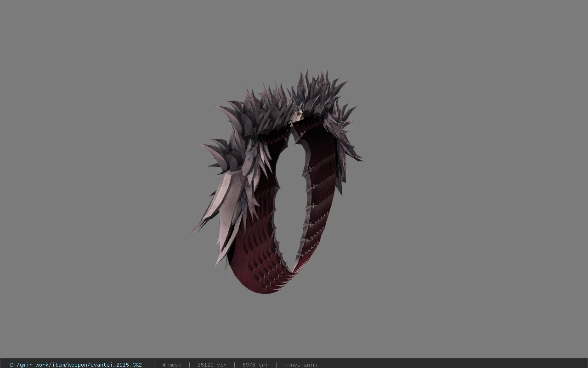Click the "4 mesh" status entry
Screen dimensions: 588x368
(x=172, y=365)
